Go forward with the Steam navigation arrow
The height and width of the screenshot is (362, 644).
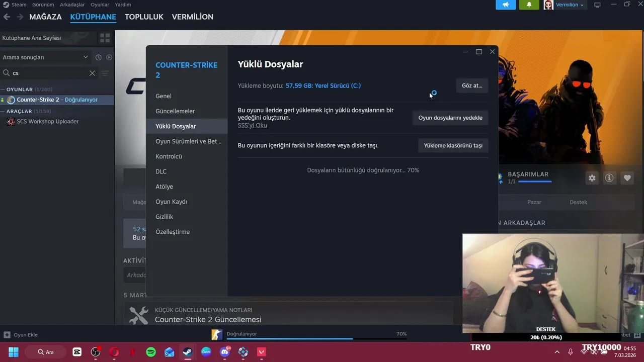[20, 17]
